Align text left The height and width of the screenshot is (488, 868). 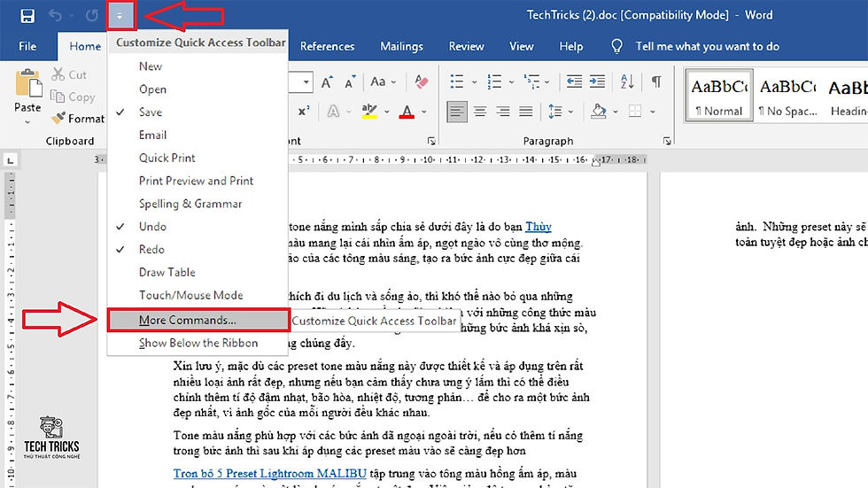point(457,112)
